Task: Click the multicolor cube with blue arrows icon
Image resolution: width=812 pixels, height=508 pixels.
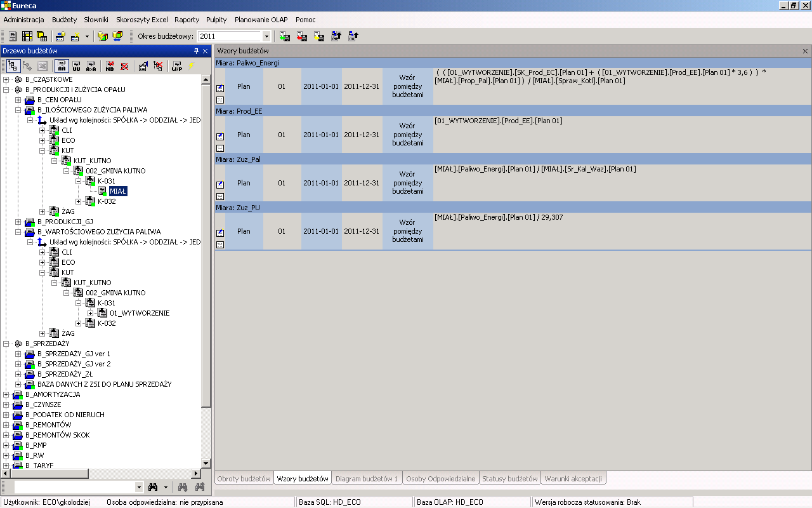Action: (117, 36)
